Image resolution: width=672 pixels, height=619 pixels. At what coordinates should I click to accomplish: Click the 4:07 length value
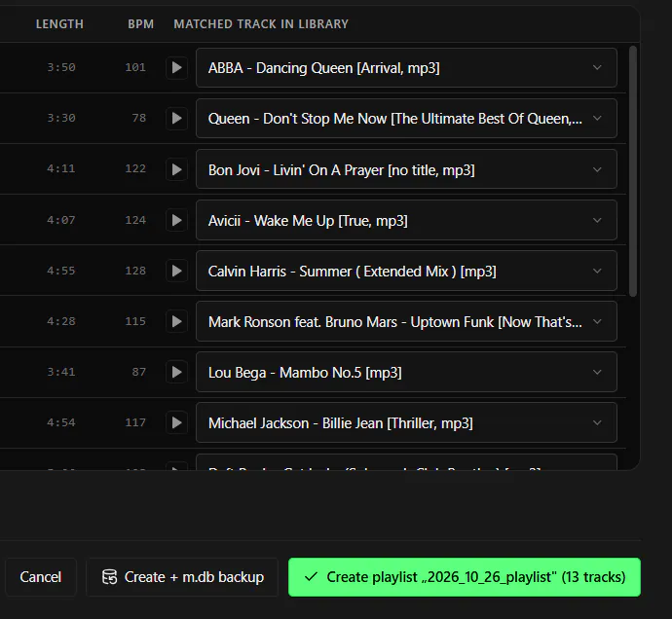click(61, 220)
